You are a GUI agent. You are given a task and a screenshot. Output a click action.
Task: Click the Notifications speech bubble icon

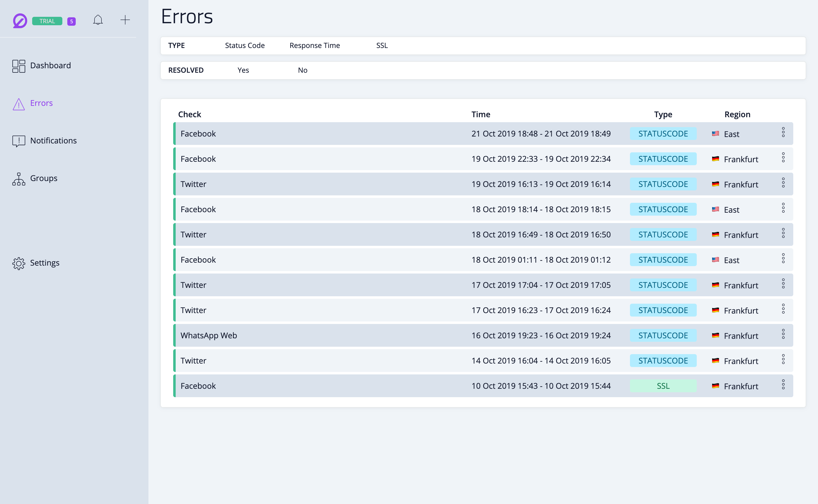(19, 141)
